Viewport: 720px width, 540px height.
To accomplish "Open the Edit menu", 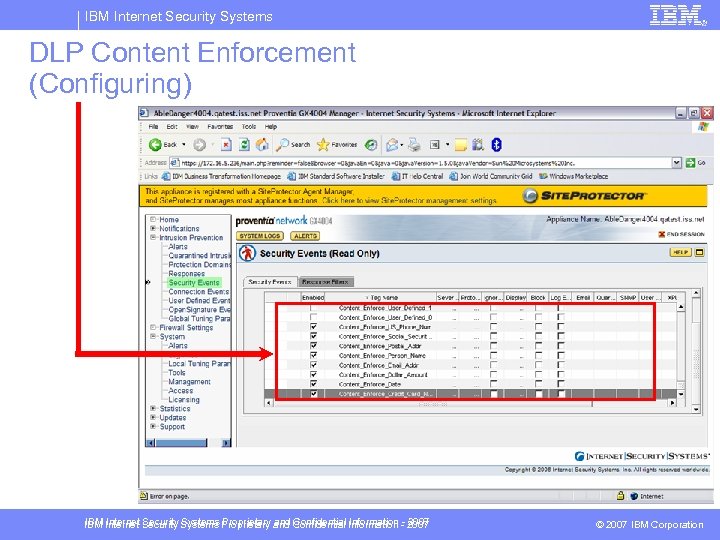I will 172,127.
